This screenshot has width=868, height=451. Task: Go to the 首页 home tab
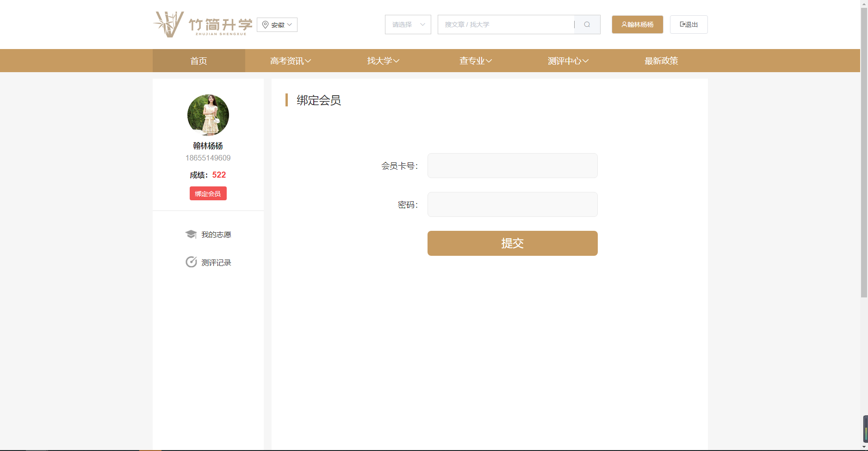pyautogui.click(x=198, y=61)
